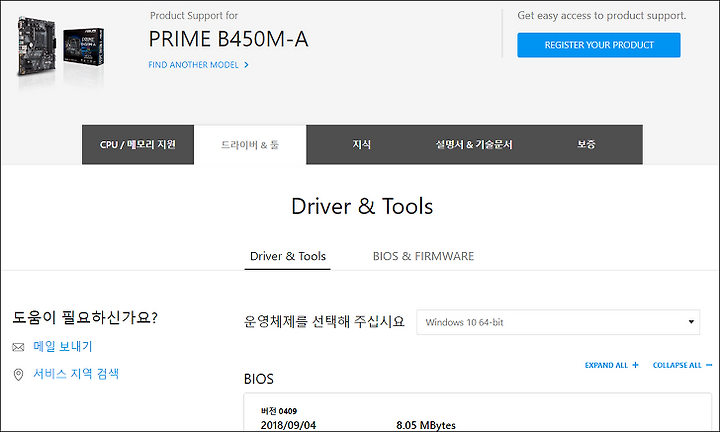720x432 pixels.
Task: Click the 메일 보내기 link
Action: pos(63,347)
